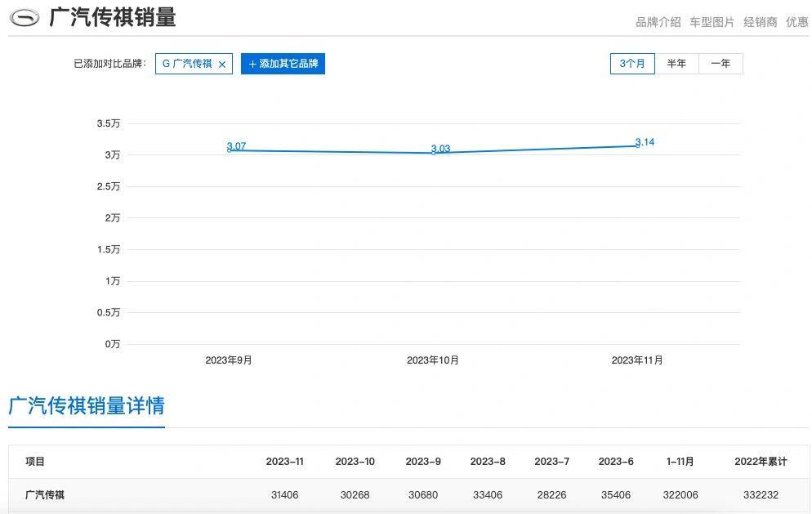Click the 广汽传祺 row label in table
812x514 pixels.
pyautogui.click(x=45, y=495)
